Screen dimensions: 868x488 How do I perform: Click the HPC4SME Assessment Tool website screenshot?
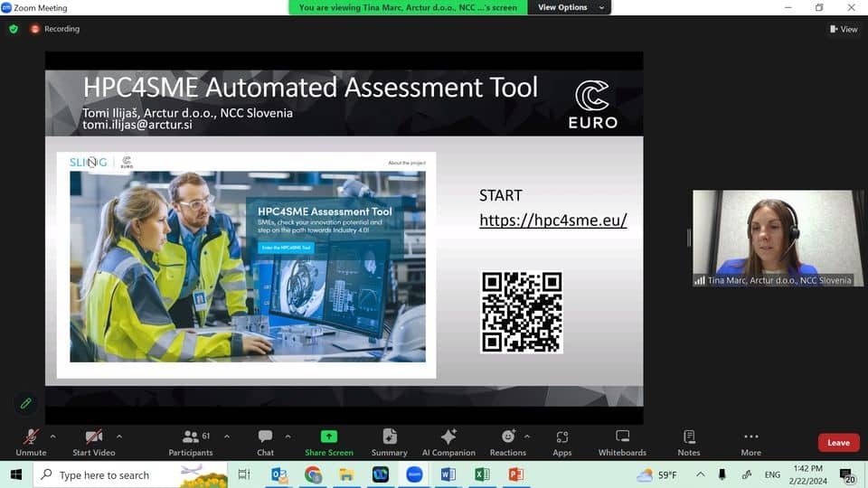click(246, 265)
